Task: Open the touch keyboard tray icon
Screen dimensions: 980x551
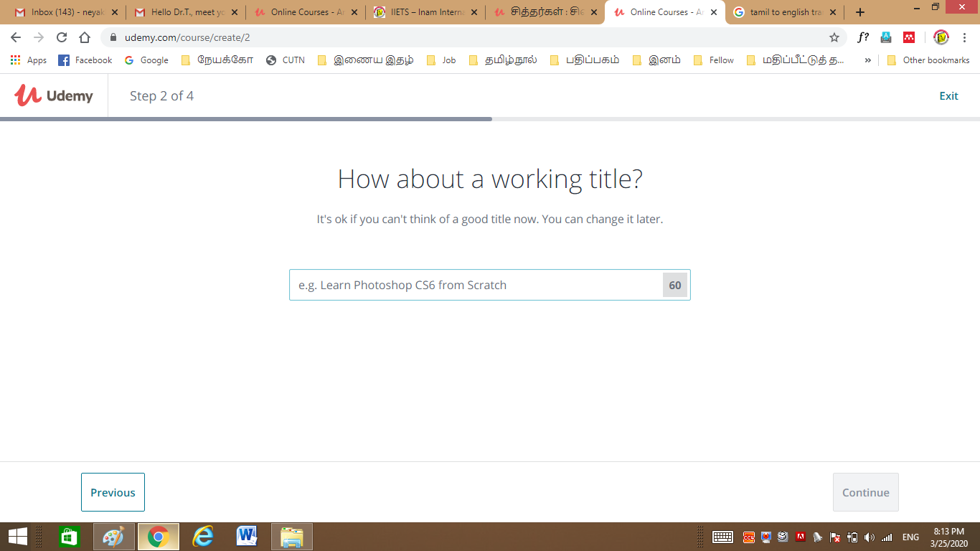Action: [722, 537]
